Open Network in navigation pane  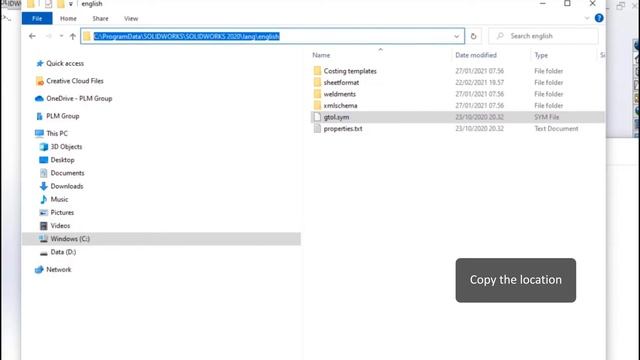(x=59, y=270)
